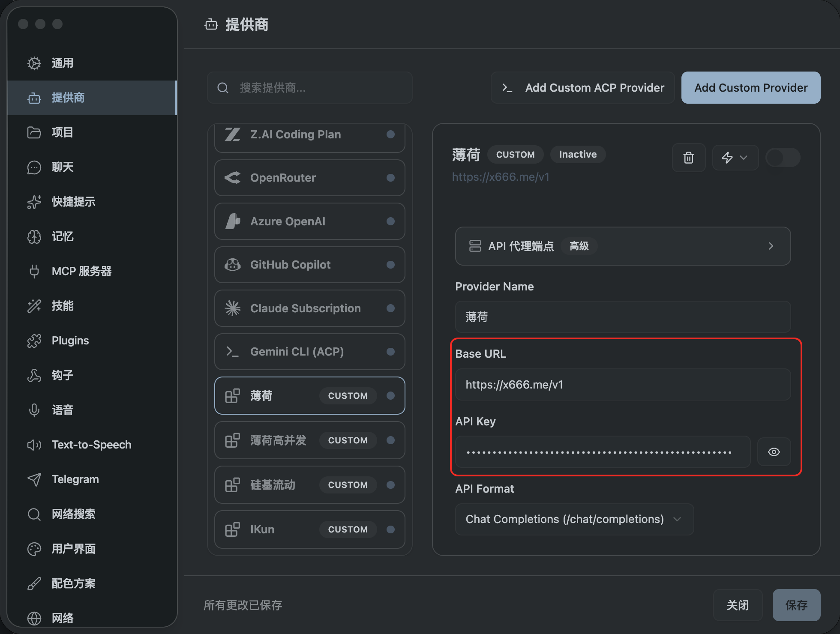The width and height of the screenshot is (840, 634).
Task: Click the 保存 save button
Action: point(796,605)
